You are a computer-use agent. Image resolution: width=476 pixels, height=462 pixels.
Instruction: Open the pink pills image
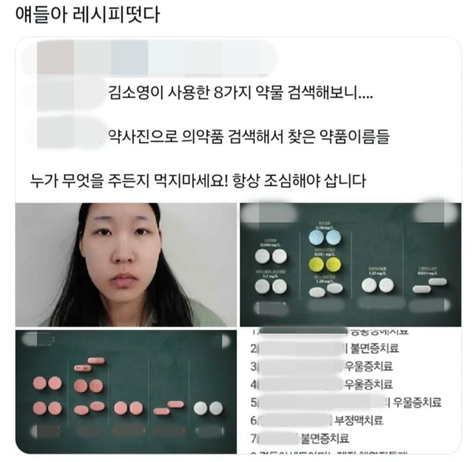(126, 392)
